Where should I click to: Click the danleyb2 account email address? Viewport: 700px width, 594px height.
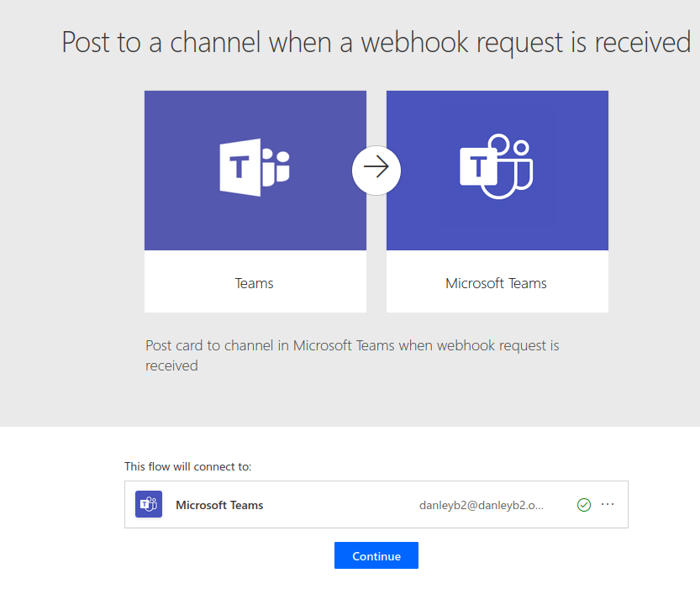pyautogui.click(x=482, y=505)
